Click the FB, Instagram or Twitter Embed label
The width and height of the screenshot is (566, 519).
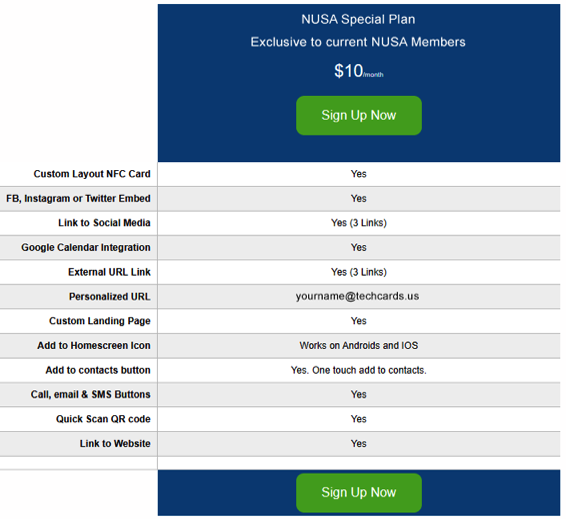coord(78,199)
